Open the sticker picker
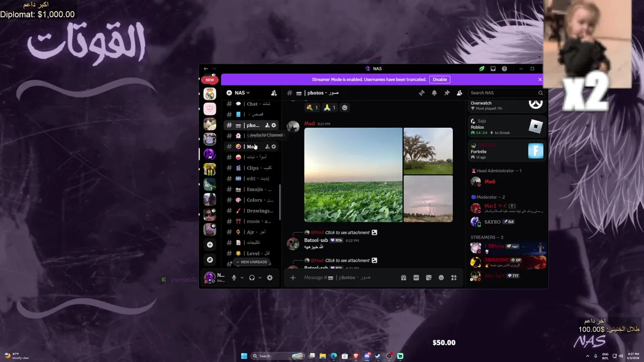Screen dimensions: 644x362 coord(429,278)
